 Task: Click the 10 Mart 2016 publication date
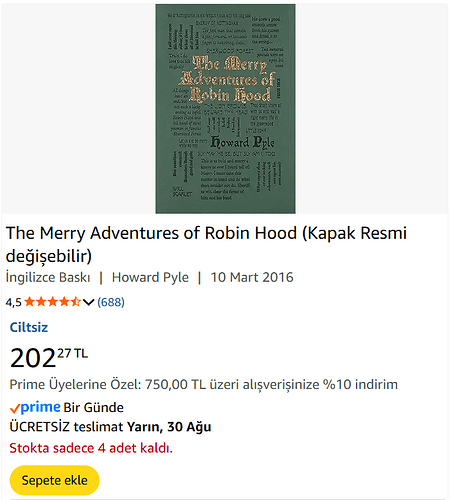coord(252,277)
